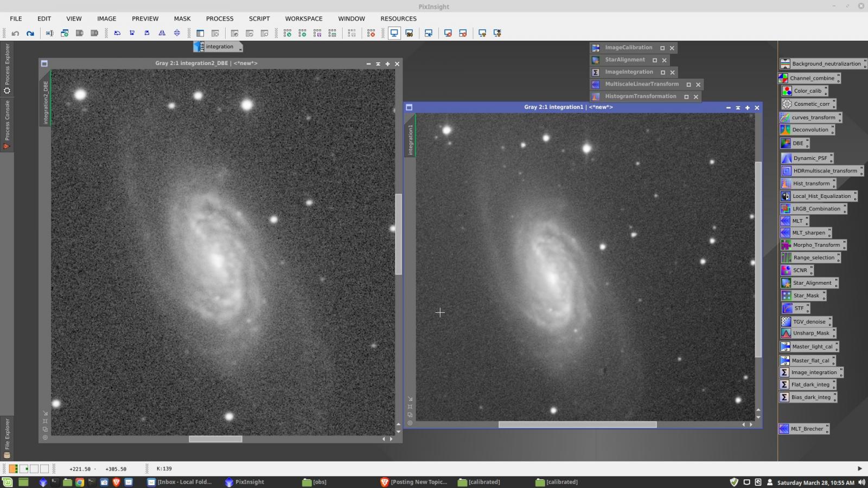Open the MLT_sharpen process icon

pos(806,233)
